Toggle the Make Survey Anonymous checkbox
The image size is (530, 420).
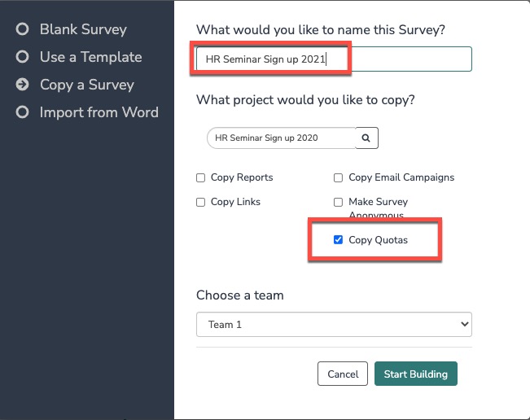339,202
